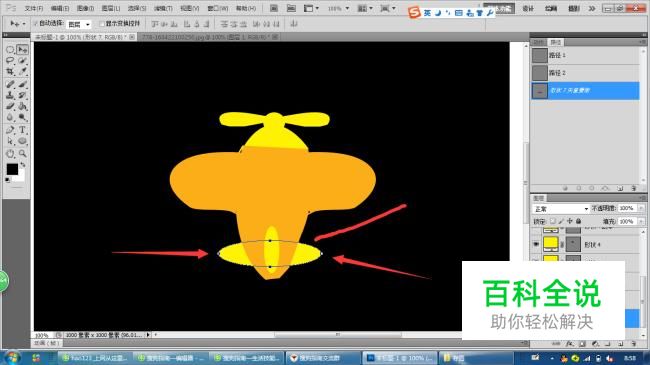Image resolution: width=650 pixels, height=365 pixels.
Task: Select the Dodge tool
Action: (x=22, y=117)
